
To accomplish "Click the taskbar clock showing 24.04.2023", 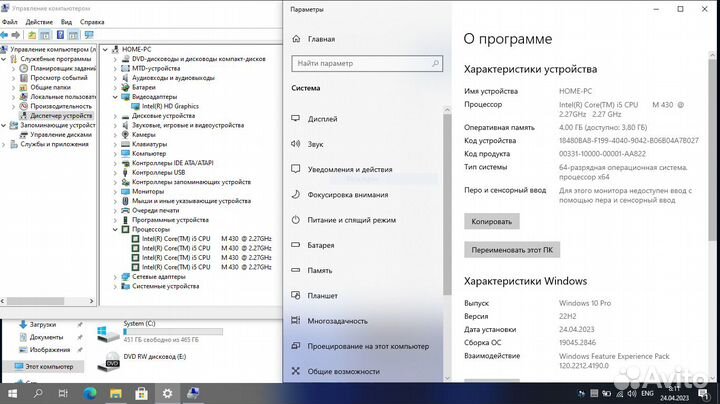I will (674, 393).
